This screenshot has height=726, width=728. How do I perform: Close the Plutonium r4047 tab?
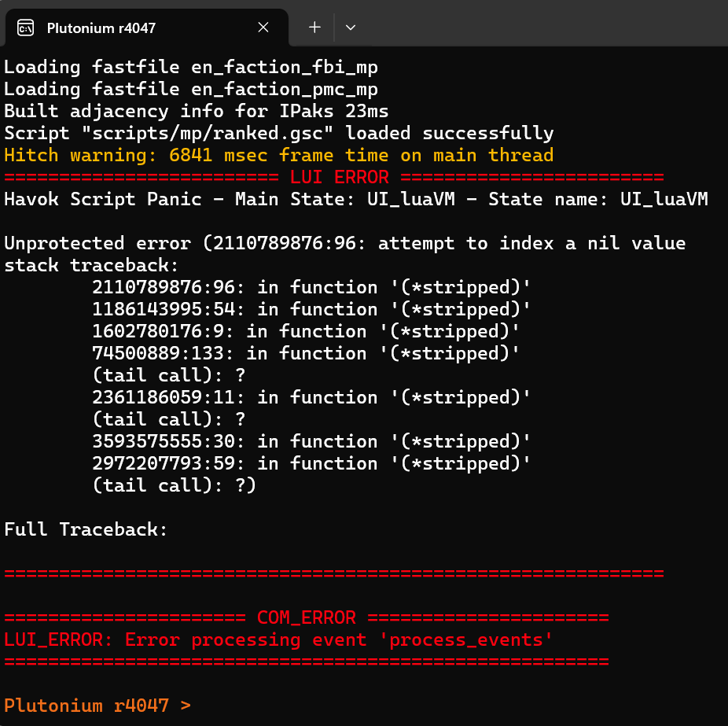point(263,28)
